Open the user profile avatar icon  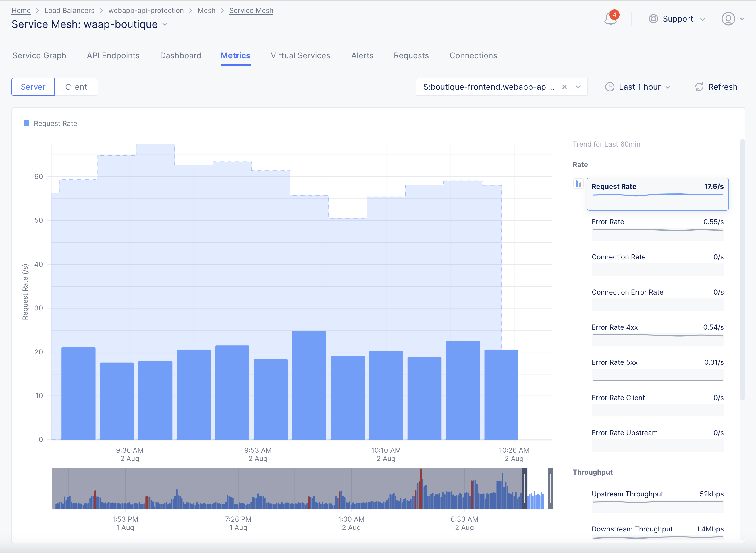(728, 19)
